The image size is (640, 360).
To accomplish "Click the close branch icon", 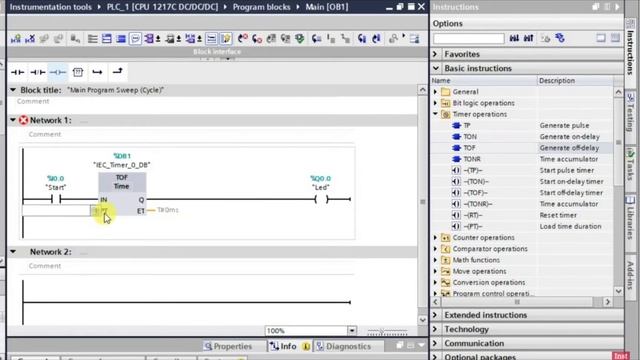I will pos(118,71).
